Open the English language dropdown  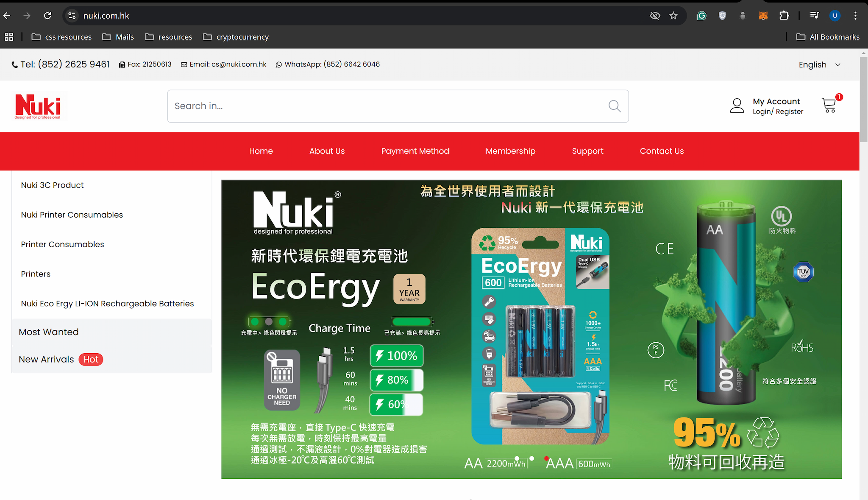pos(819,65)
